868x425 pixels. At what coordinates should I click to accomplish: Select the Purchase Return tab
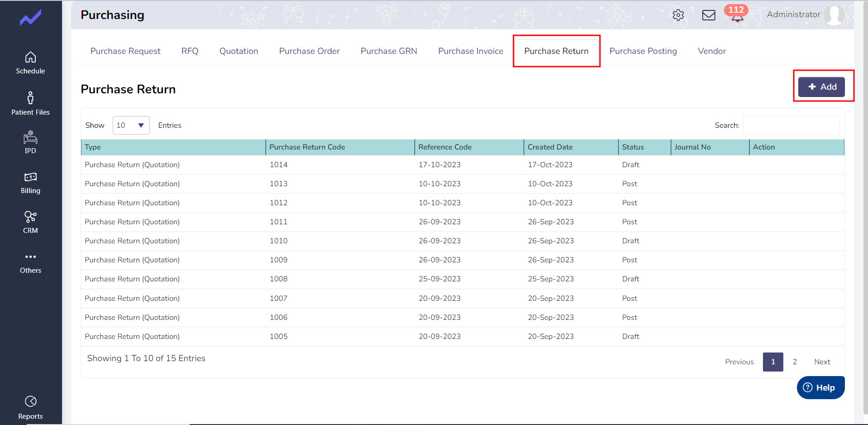556,51
